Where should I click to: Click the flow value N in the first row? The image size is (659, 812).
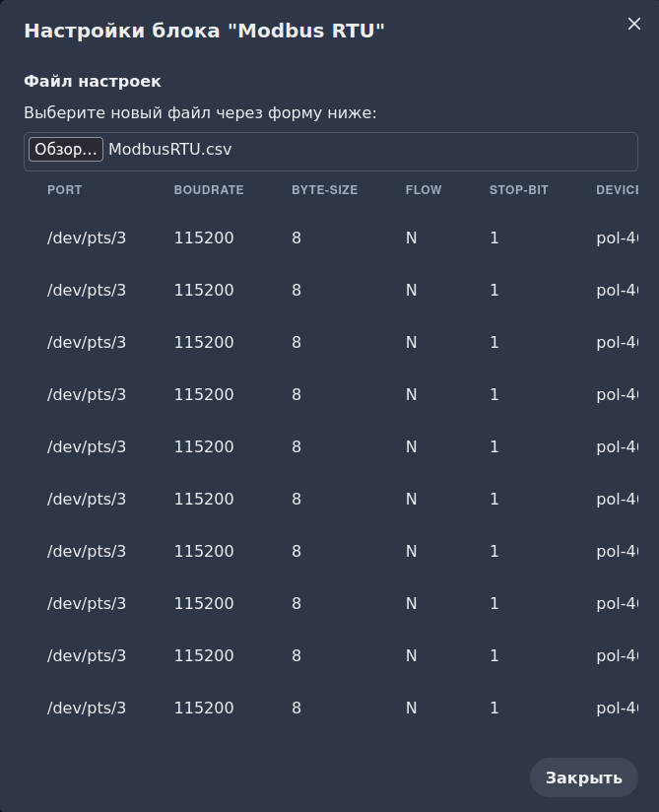pos(411,238)
